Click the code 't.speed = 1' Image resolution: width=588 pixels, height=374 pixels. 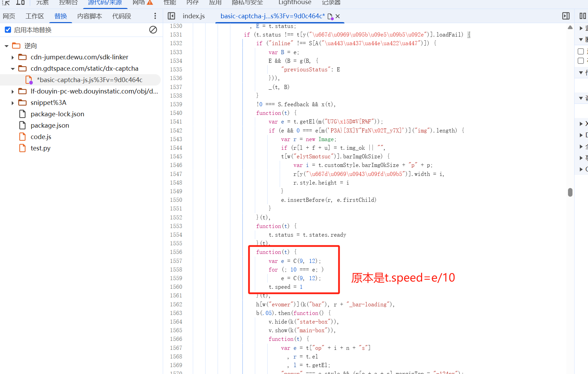(x=286, y=287)
